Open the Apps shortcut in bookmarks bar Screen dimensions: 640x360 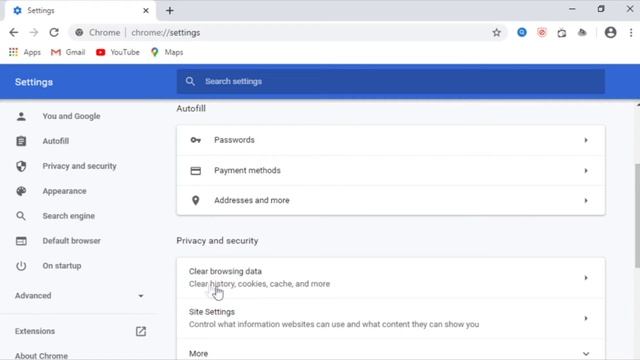point(24,52)
